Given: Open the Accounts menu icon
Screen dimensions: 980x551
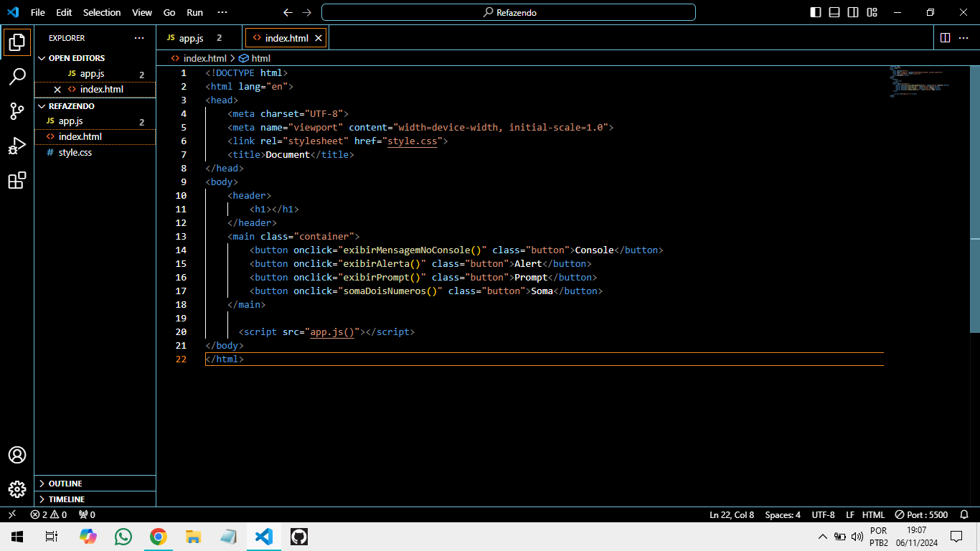Looking at the screenshot, I should [x=17, y=455].
